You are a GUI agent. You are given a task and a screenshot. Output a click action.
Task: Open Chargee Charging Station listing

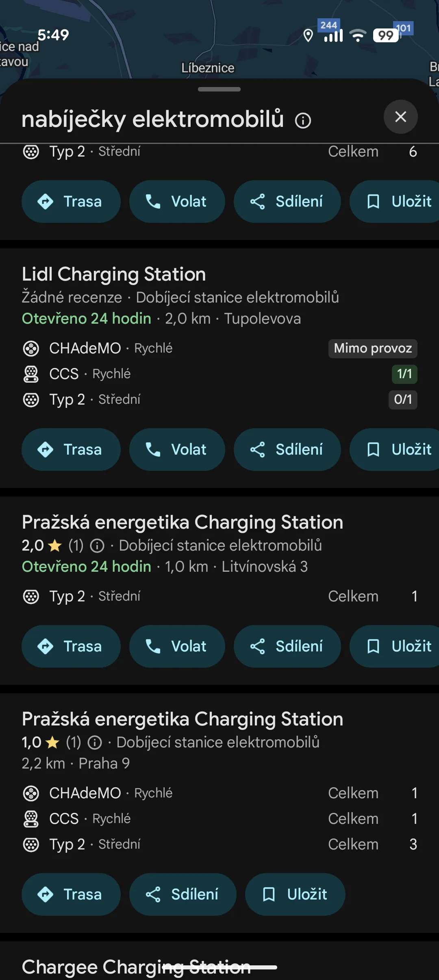[x=136, y=967]
